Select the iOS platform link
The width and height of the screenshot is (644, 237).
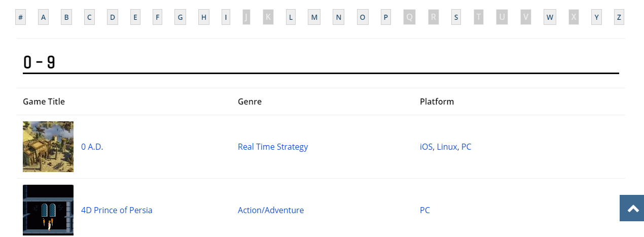(x=426, y=147)
